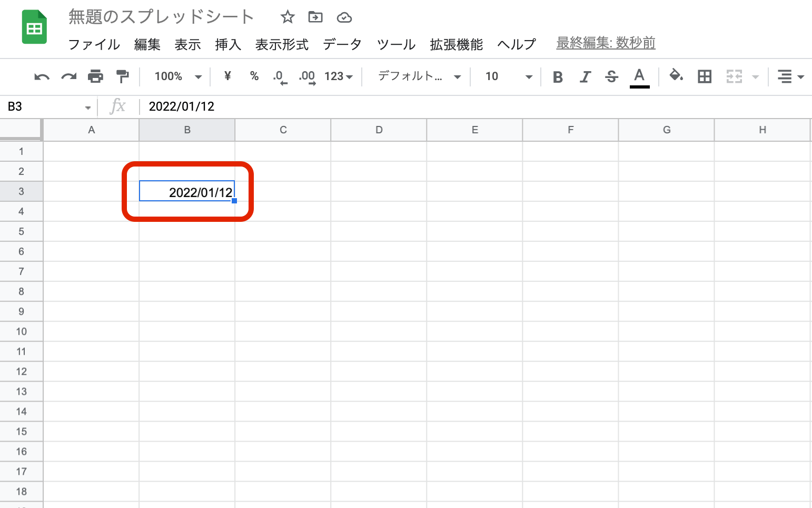Select row 10 header
Viewport: 812px width, 508px height.
[x=21, y=331]
